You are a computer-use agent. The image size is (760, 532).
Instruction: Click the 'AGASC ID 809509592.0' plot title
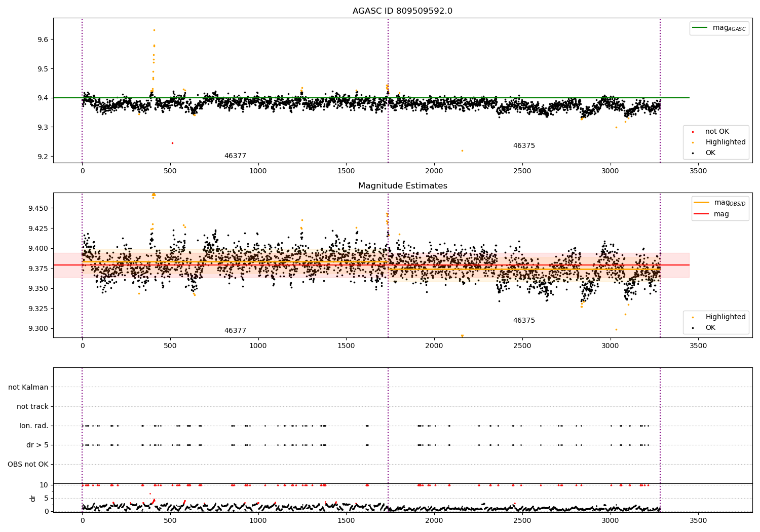(402, 11)
